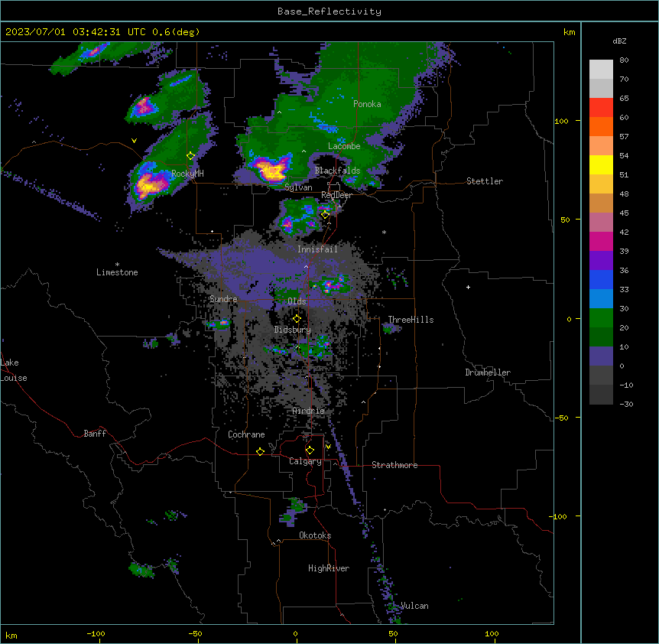Click the yellow diamond marker beside RockyMH
This screenshot has width=659, height=644.
[191, 156]
